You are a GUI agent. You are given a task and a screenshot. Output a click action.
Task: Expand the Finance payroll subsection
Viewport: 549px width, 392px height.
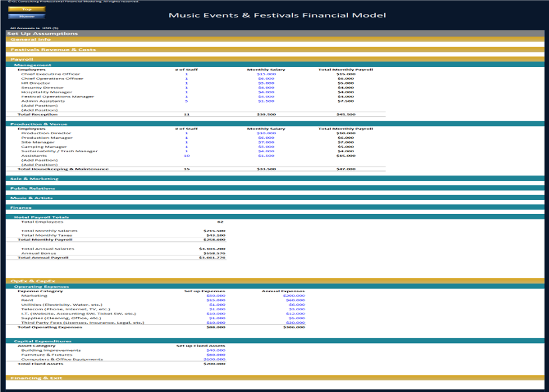tap(275, 207)
